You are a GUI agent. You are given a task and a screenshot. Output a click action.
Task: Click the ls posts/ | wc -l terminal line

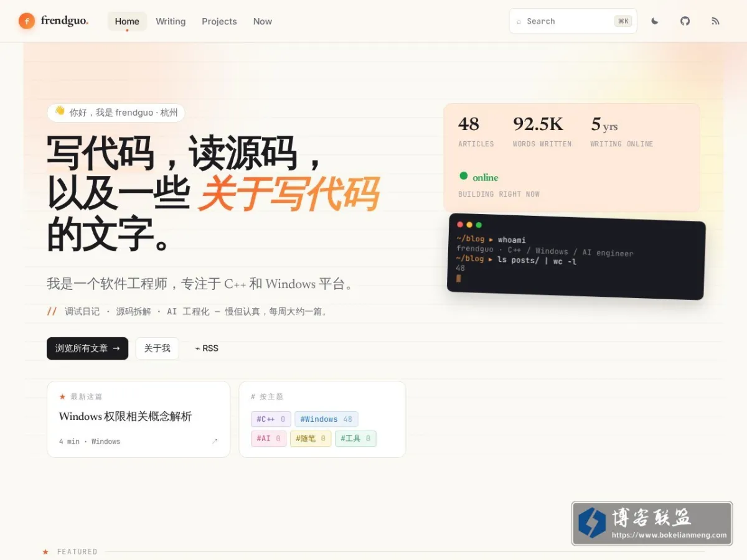tap(516, 260)
